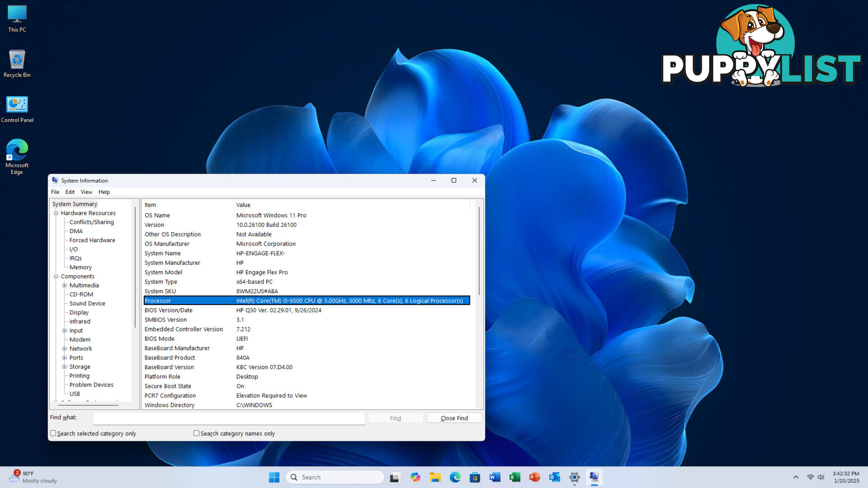
Task: Show hidden tray icons chevron
Action: [x=796, y=477]
